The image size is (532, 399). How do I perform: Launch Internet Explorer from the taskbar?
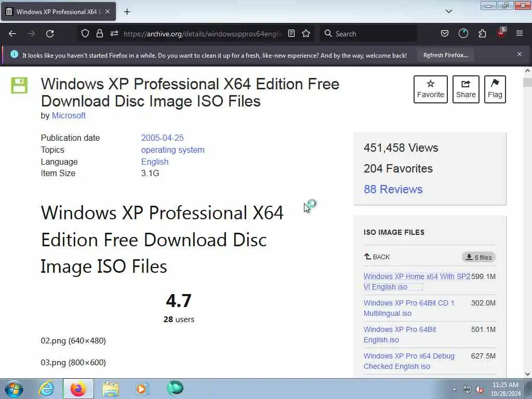46,389
